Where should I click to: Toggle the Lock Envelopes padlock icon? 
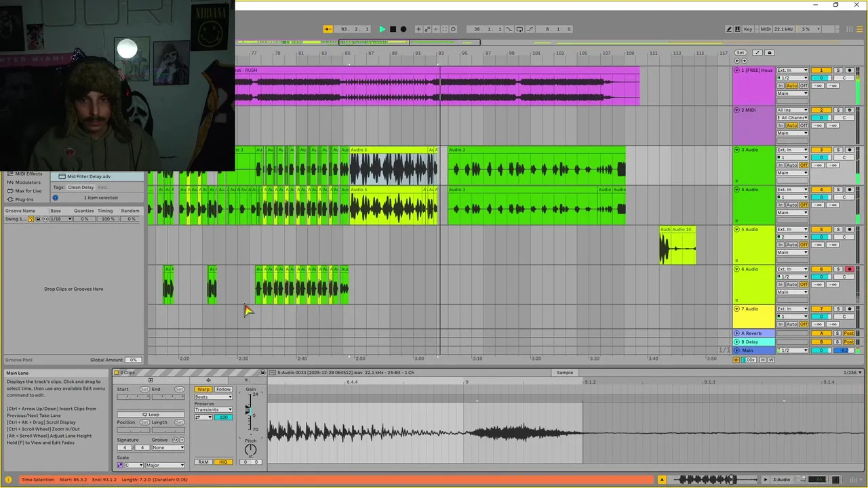(770, 53)
